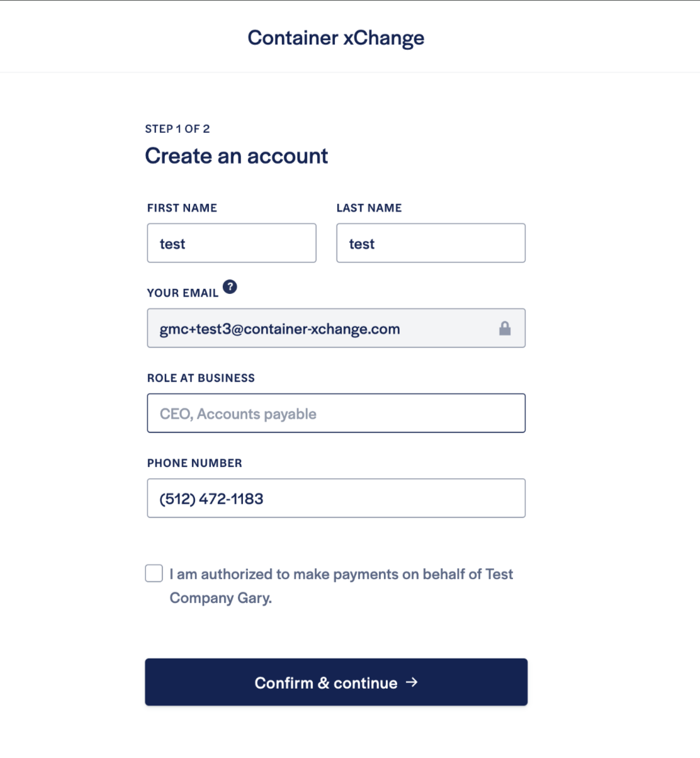Click the authorized to make payments label text
This screenshot has width=700, height=758.
point(341,574)
